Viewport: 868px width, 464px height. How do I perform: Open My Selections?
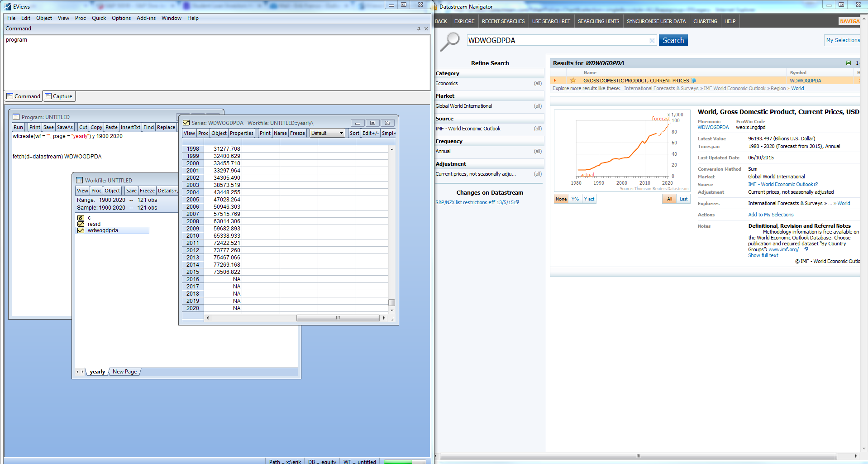tap(842, 40)
